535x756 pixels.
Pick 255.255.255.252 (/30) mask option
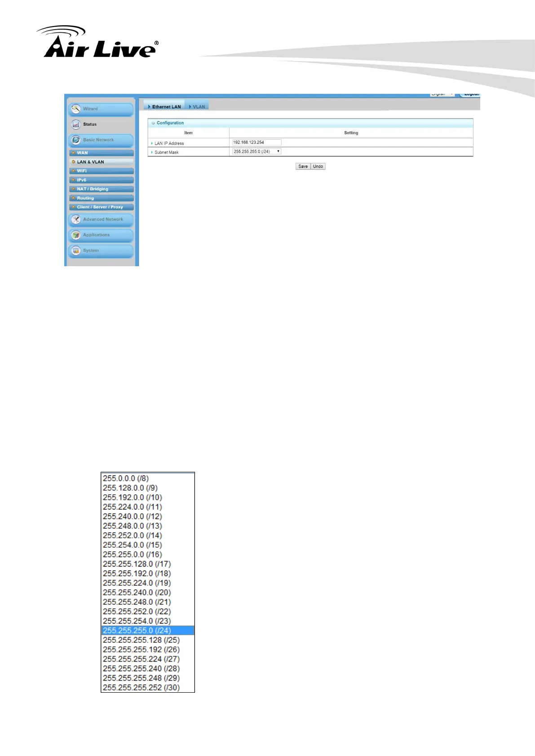(141, 687)
